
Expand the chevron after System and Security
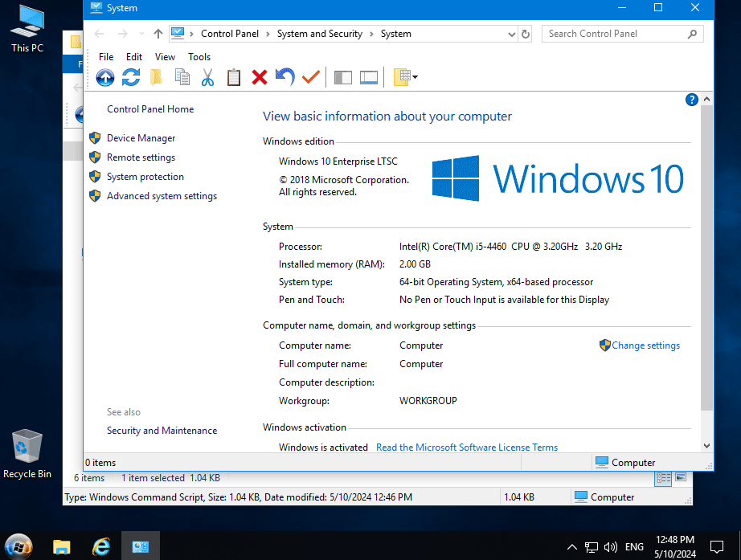[x=371, y=34]
